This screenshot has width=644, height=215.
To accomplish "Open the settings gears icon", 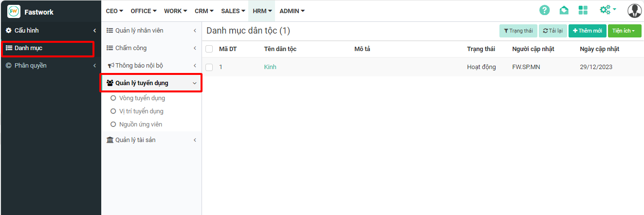I will pos(607,10).
